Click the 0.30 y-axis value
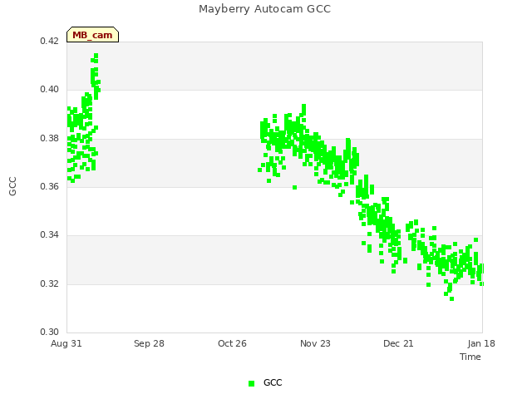 (x=50, y=332)
